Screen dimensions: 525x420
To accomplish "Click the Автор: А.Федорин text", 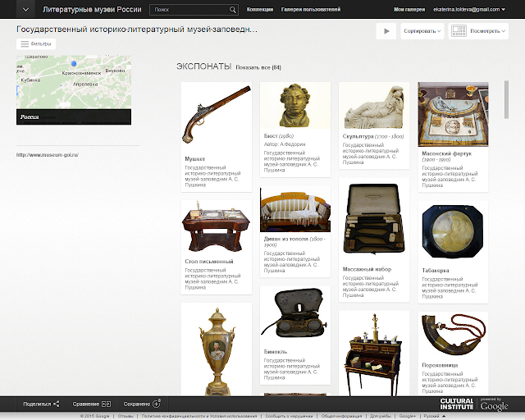I will click(285, 144).
